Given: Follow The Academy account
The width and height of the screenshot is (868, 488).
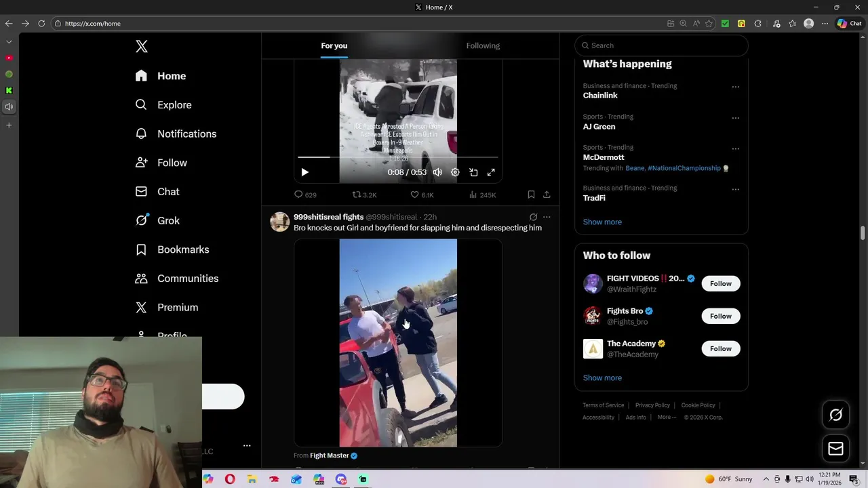Looking at the screenshot, I should pyautogui.click(x=721, y=348).
